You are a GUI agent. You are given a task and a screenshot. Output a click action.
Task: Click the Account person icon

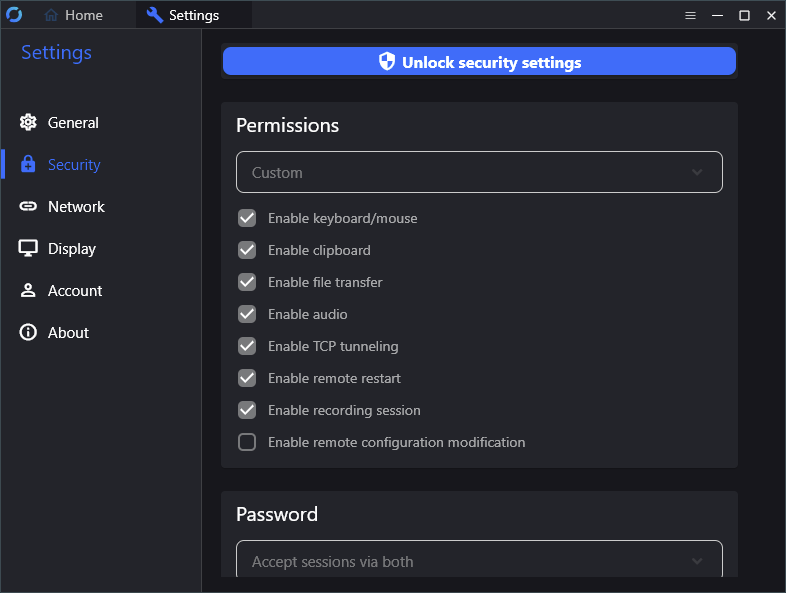point(28,291)
